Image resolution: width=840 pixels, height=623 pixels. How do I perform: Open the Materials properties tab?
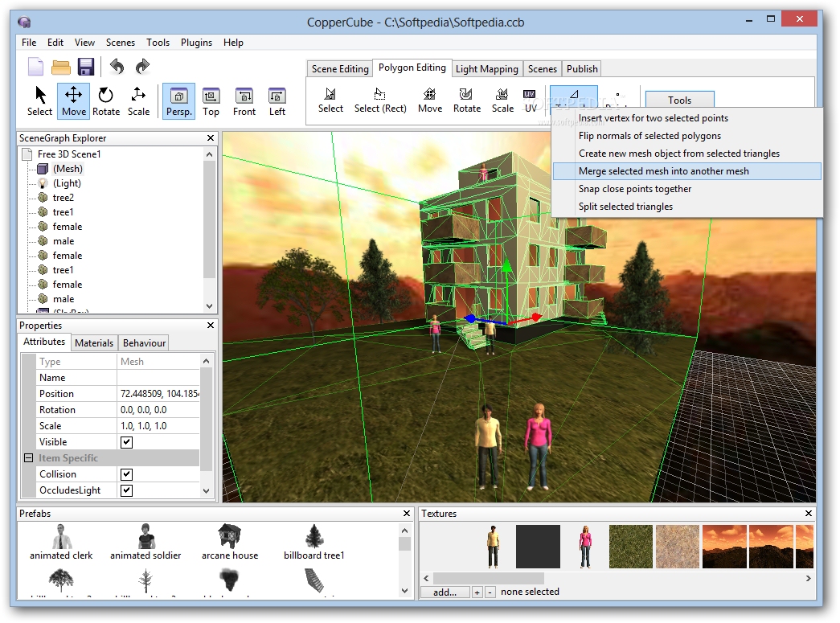coord(94,342)
